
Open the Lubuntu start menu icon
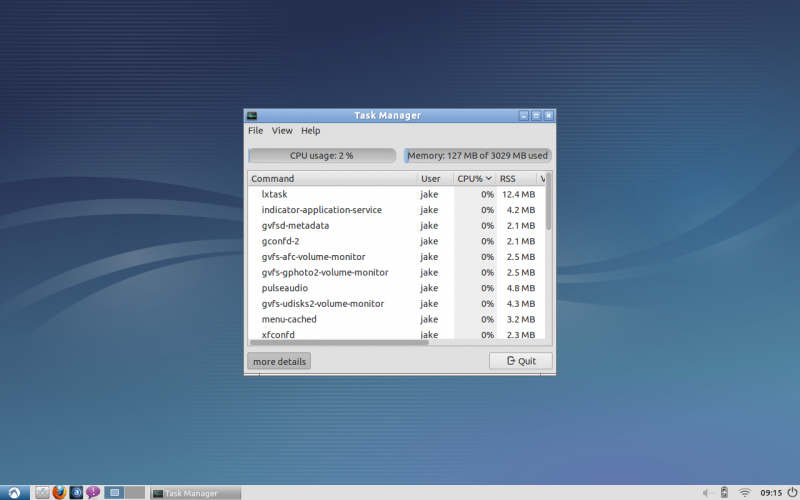click(14, 492)
